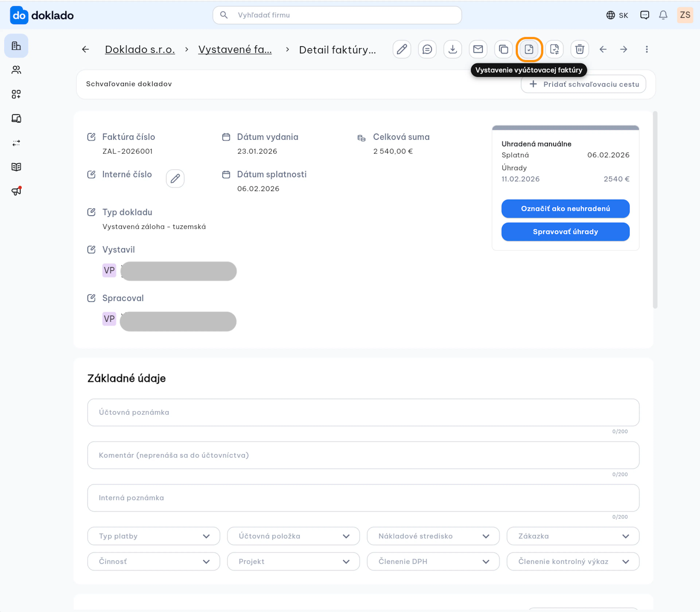Click the edit icon beside Faktúra číslo
This screenshot has height=612, width=700.
(x=91, y=137)
